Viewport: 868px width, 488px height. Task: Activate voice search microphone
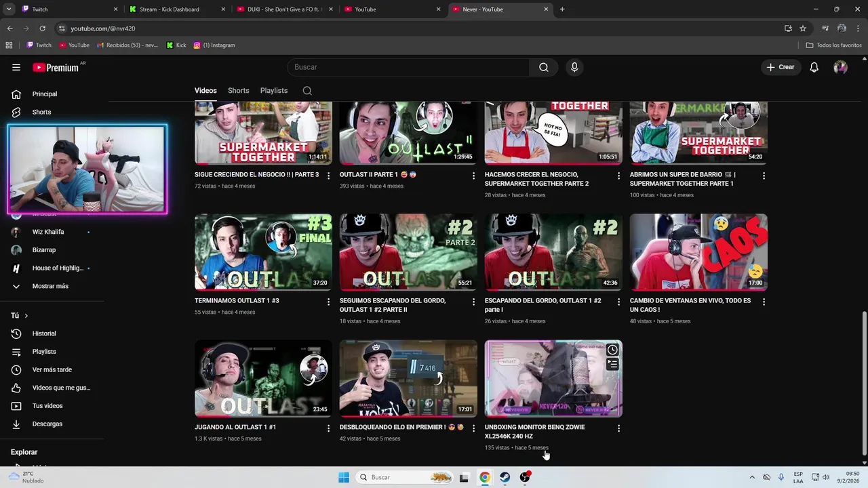tap(574, 67)
